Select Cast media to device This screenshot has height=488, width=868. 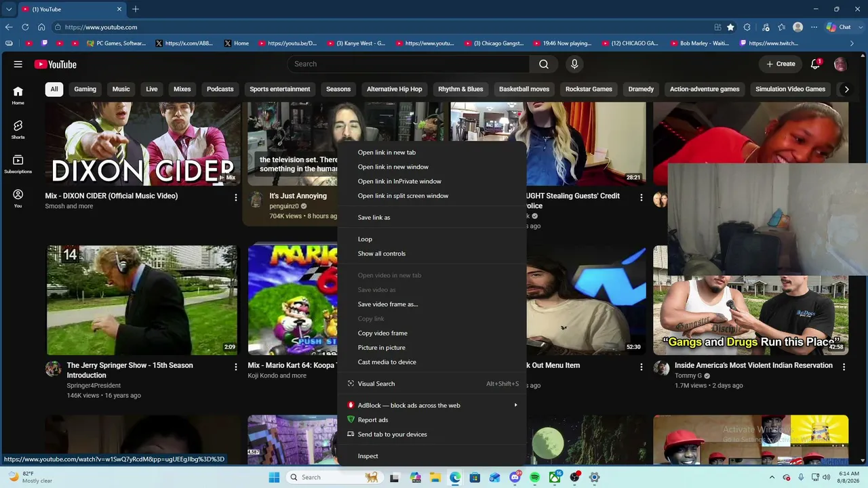tap(432, 362)
